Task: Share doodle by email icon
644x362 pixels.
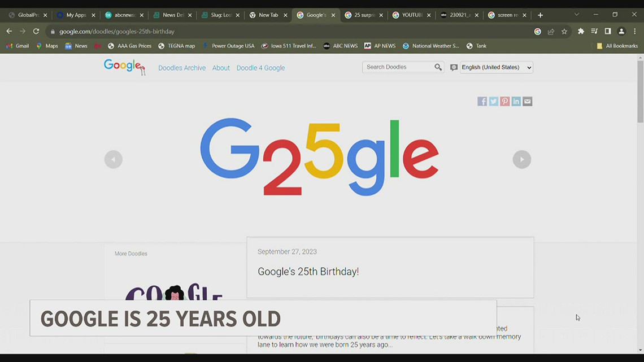Action: tap(528, 102)
